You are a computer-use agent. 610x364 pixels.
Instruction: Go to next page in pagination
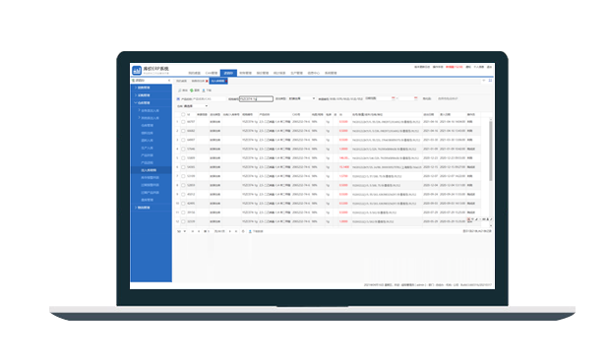[x=230, y=231]
